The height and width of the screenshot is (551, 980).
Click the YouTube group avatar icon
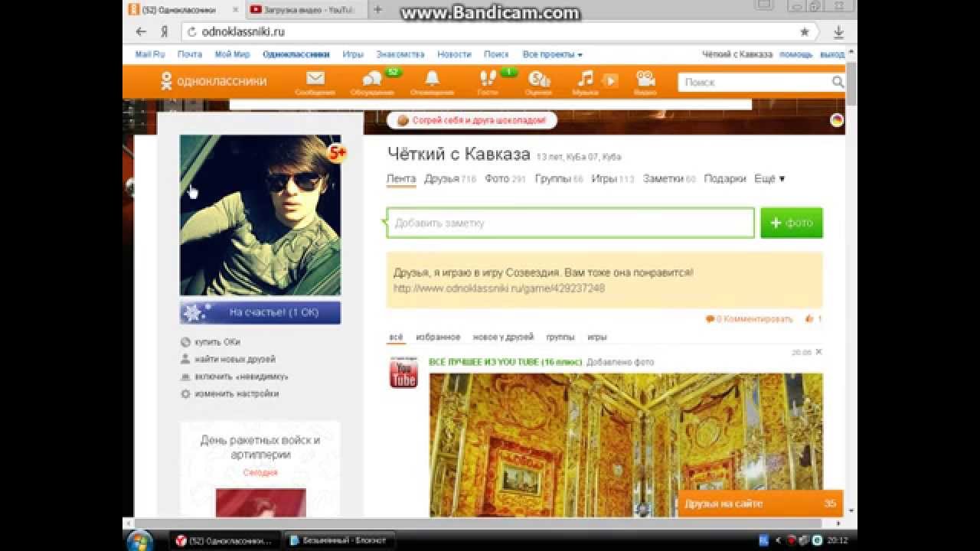point(403,372)
